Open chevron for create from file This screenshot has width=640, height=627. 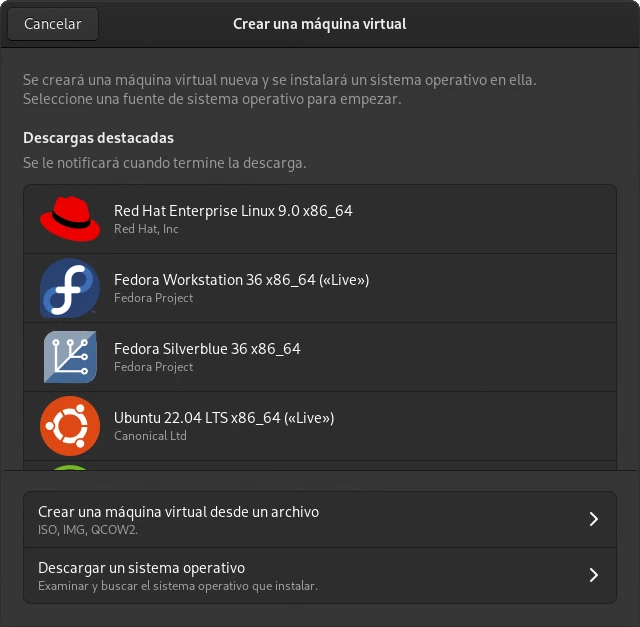point(593,519)
